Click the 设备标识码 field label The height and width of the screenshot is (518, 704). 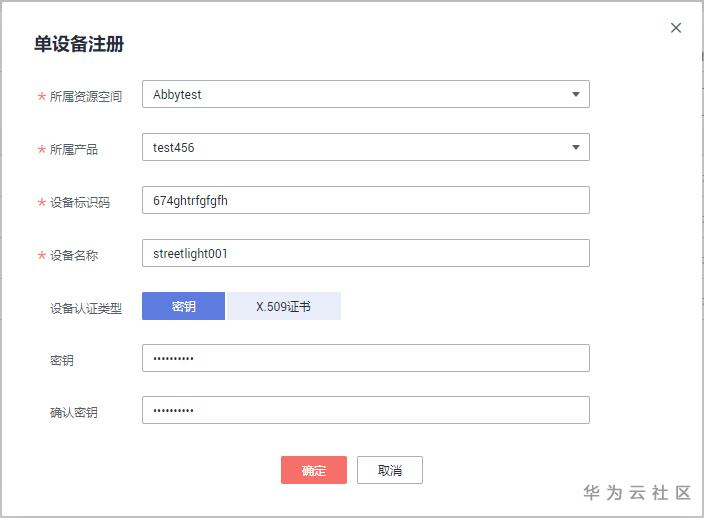coord(80,203)
